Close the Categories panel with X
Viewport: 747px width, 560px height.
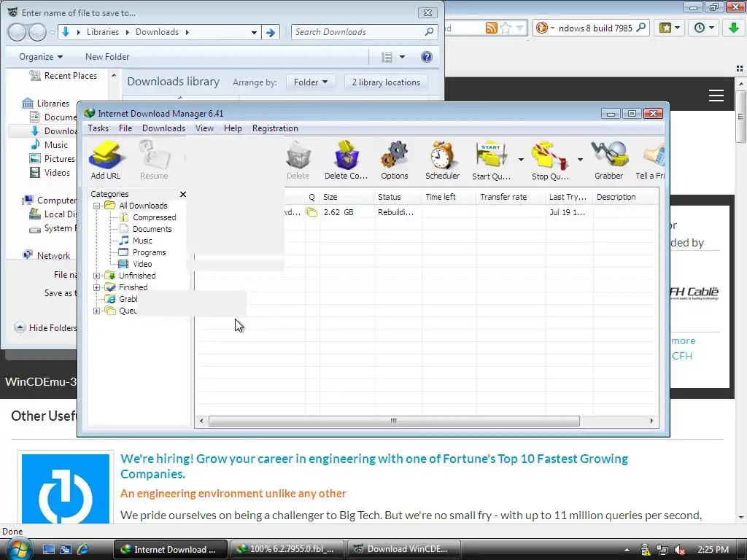click(183, 194)
